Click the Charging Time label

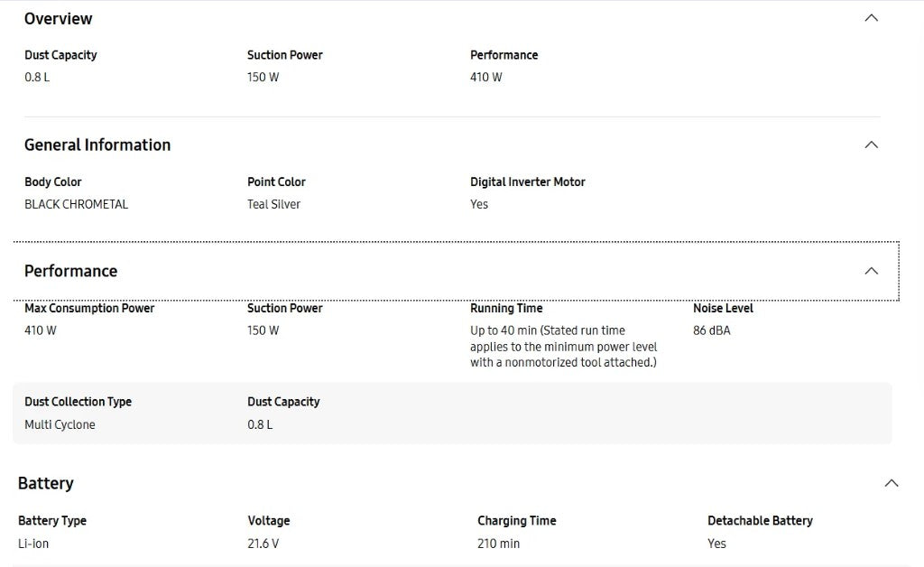516,521
